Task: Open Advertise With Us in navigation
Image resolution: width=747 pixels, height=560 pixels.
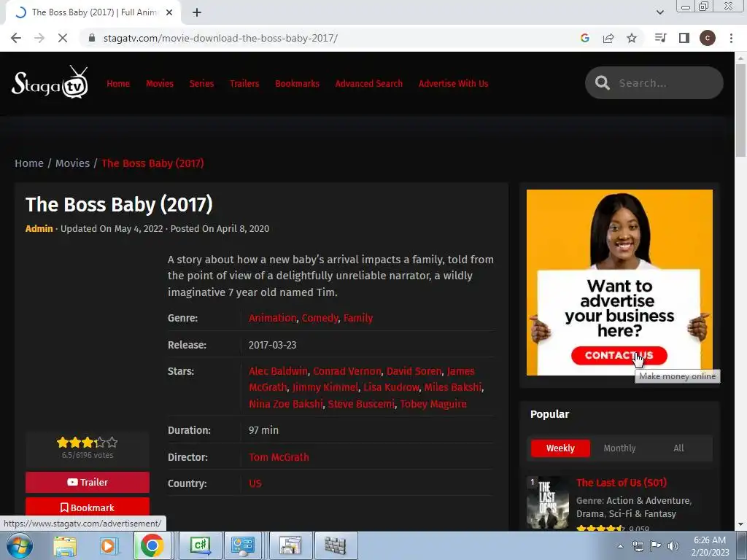Action: (x=454, y=83)
